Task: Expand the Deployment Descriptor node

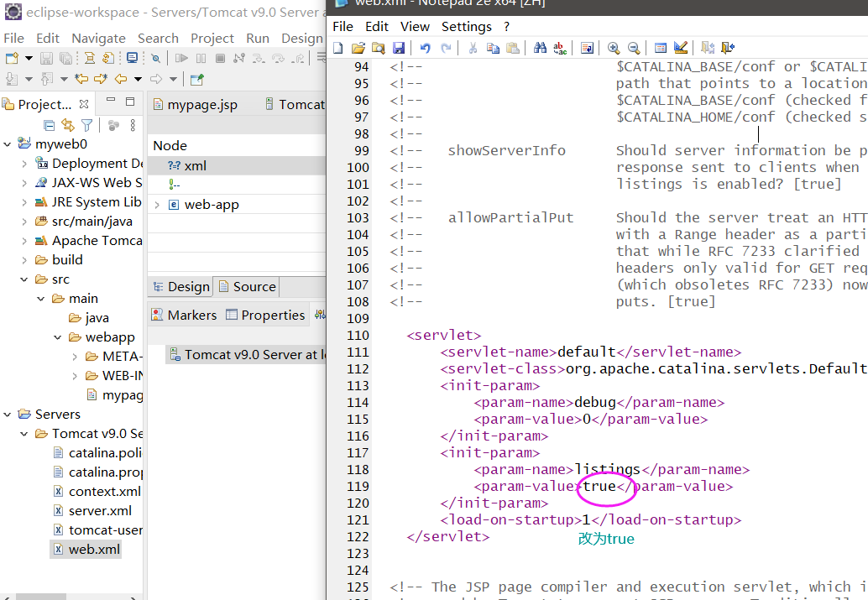Action: click(x=24, y=164)
